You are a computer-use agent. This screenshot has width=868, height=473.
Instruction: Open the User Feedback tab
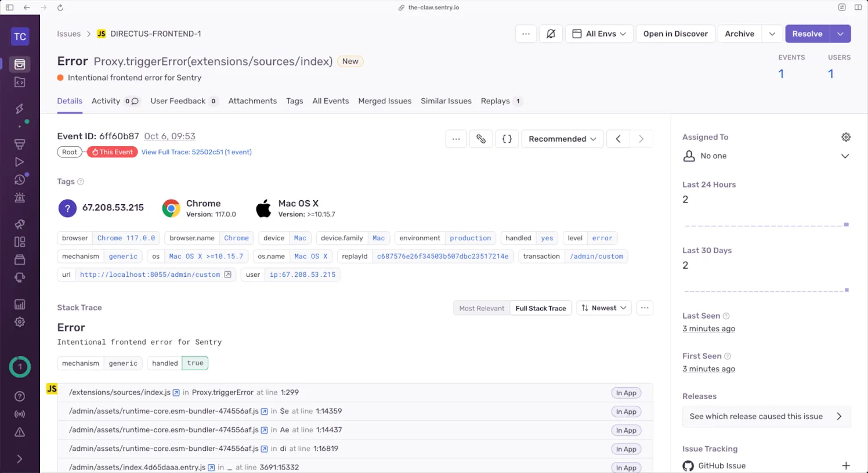[x=179, y=101]
